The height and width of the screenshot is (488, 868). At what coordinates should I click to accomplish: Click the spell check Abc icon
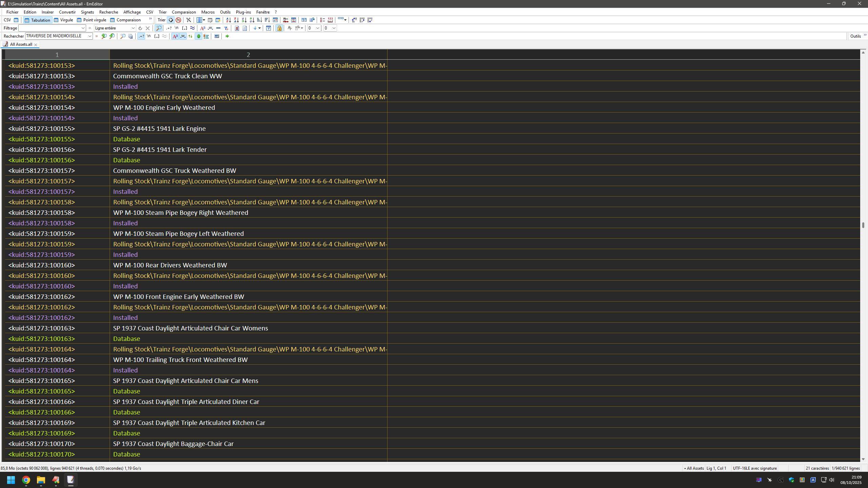tap(285, 20)
